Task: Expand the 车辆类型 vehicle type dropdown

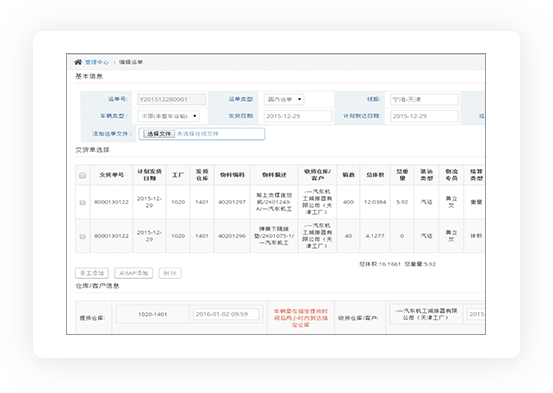Action: (x=168, y=116)
